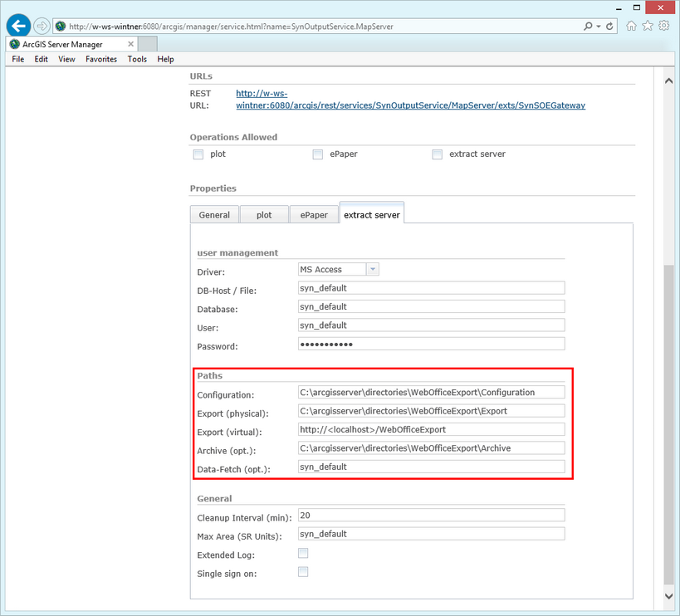Expand the extract server checkbox option

click(x=437, y=154)
